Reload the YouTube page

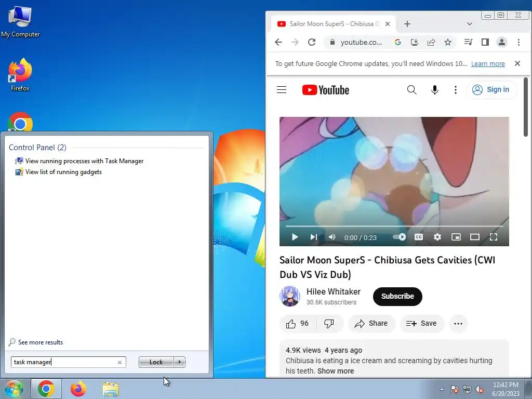click(x=312, y=42)
